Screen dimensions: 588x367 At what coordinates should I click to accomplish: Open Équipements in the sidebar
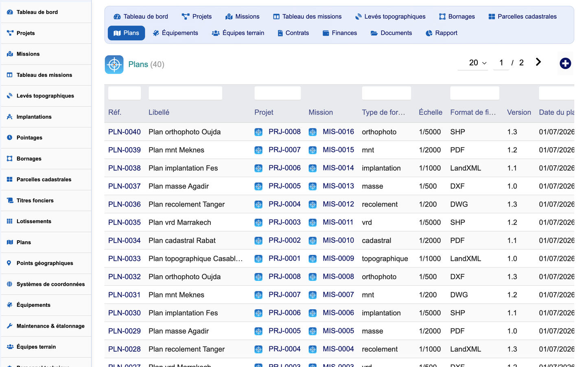[46, 305]
